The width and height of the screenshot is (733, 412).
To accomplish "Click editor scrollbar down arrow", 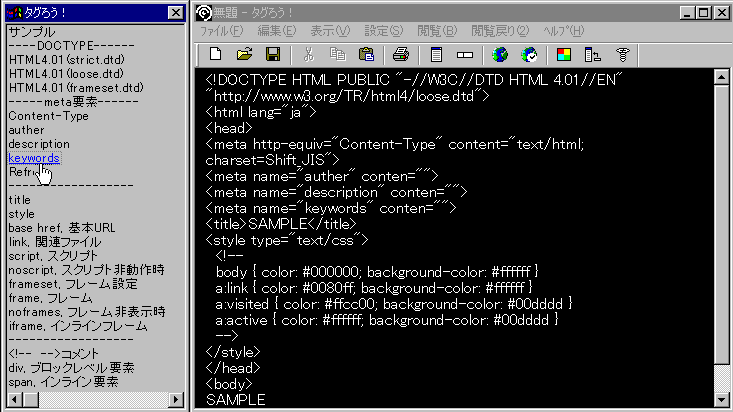I will [x=721, y=400].
